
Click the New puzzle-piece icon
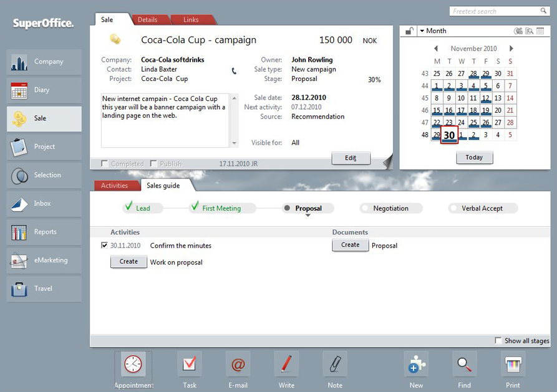pyautogui.click(x=416, y=365)
